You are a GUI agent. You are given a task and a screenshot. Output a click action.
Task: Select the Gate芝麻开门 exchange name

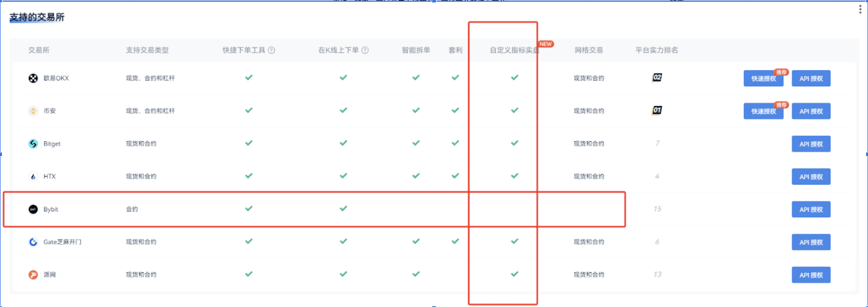pyautogui.click(x=62, y=242)
